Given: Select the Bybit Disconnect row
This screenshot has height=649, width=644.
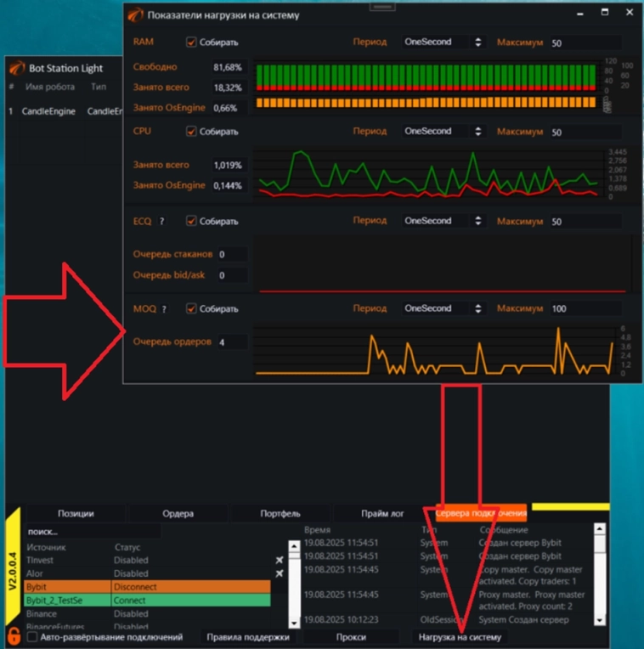Looking at the screenshot, I should [x=148, y=587].
